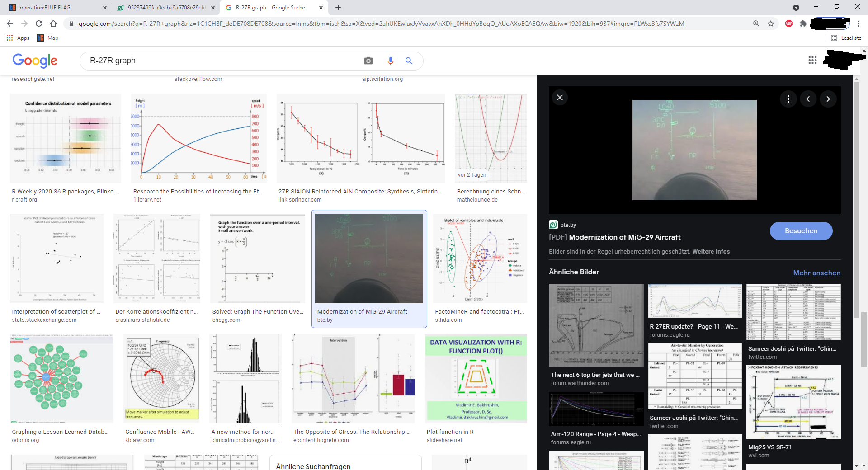The image size is (868, 470).
Task: Open the Chrome three-dot menu
Action: 858,23
